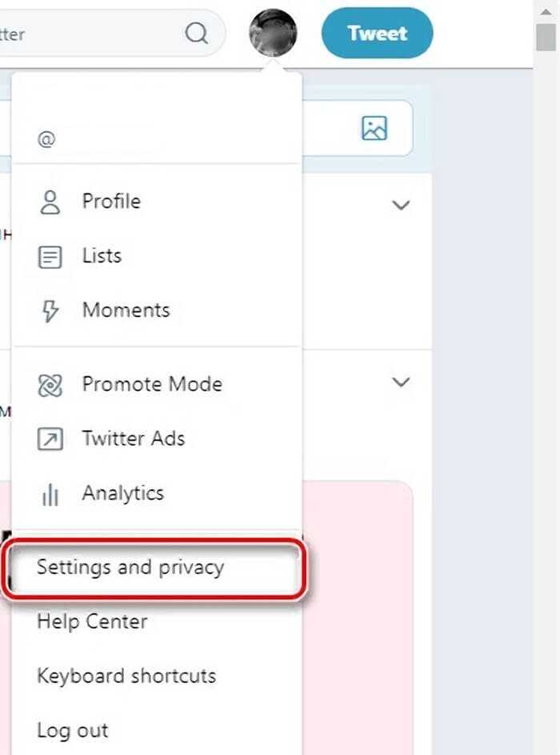Click the Promote Mode icon
560x755 pixels.
pyautogui.click(x=50, y=385)
